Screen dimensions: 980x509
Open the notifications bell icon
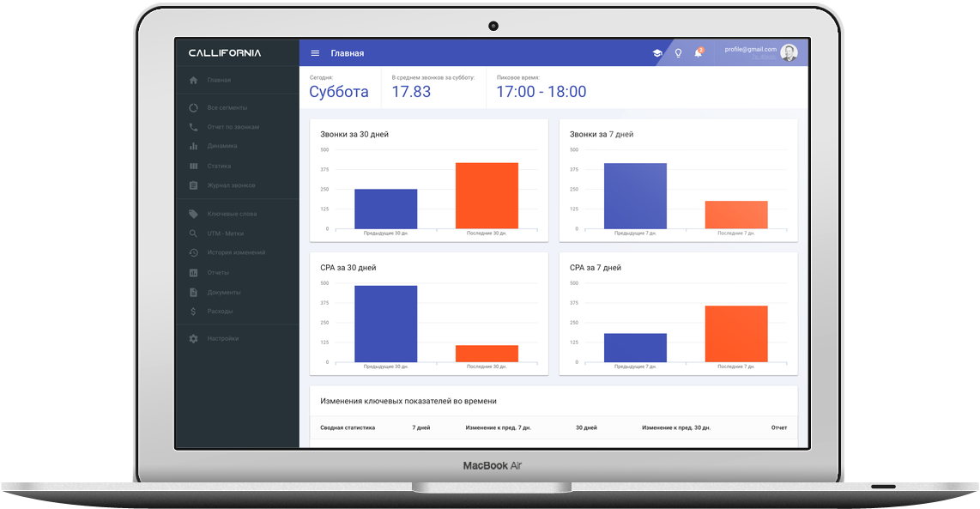point(699,53)
